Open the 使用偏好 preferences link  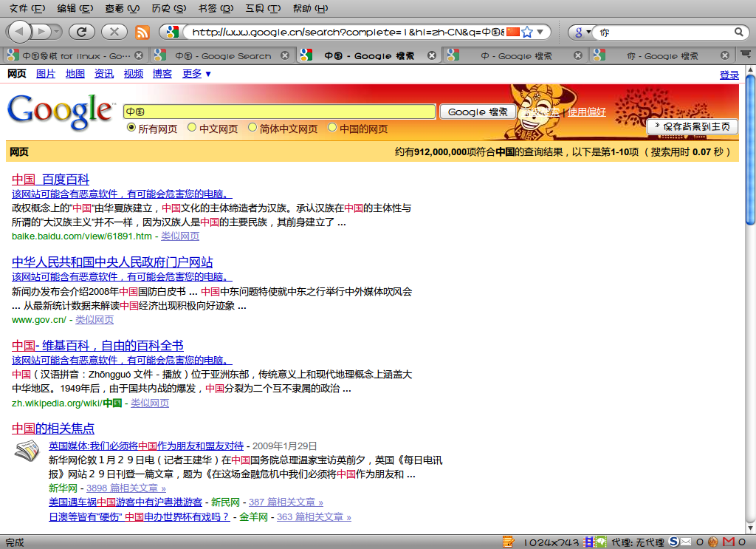(587, 112)
